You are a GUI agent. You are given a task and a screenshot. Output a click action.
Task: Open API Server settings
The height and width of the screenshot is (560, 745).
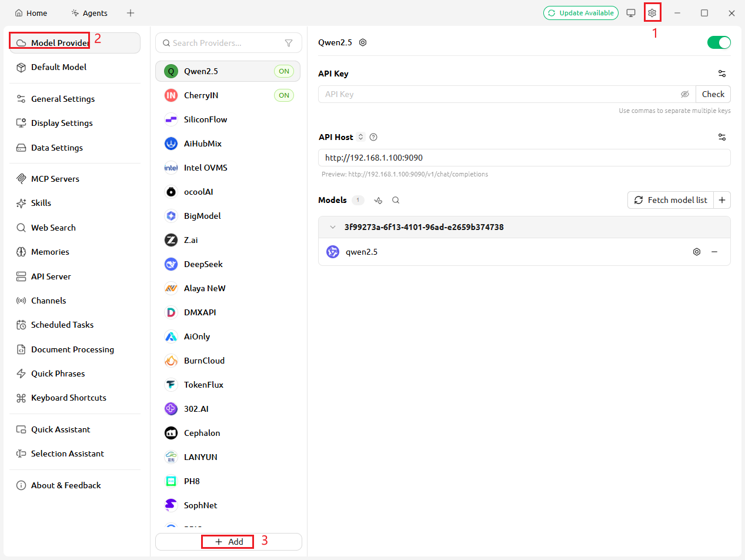75,276
